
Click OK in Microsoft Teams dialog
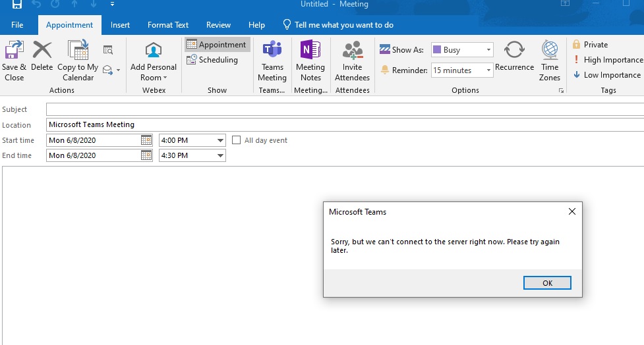pos(547,282)
